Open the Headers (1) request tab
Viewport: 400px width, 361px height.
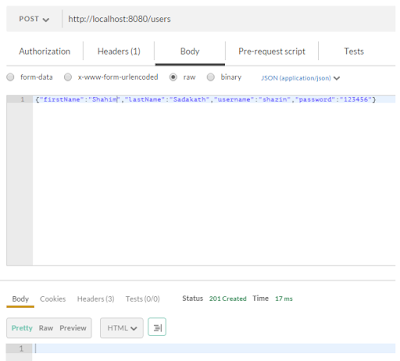tap(119, 51)
